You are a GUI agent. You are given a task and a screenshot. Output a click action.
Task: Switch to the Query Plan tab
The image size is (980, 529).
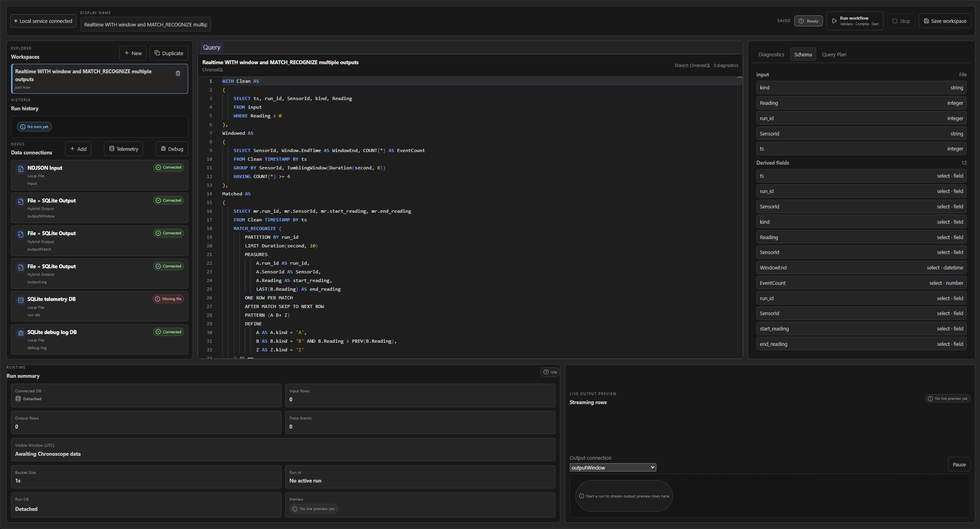click(x=834, y=54)
